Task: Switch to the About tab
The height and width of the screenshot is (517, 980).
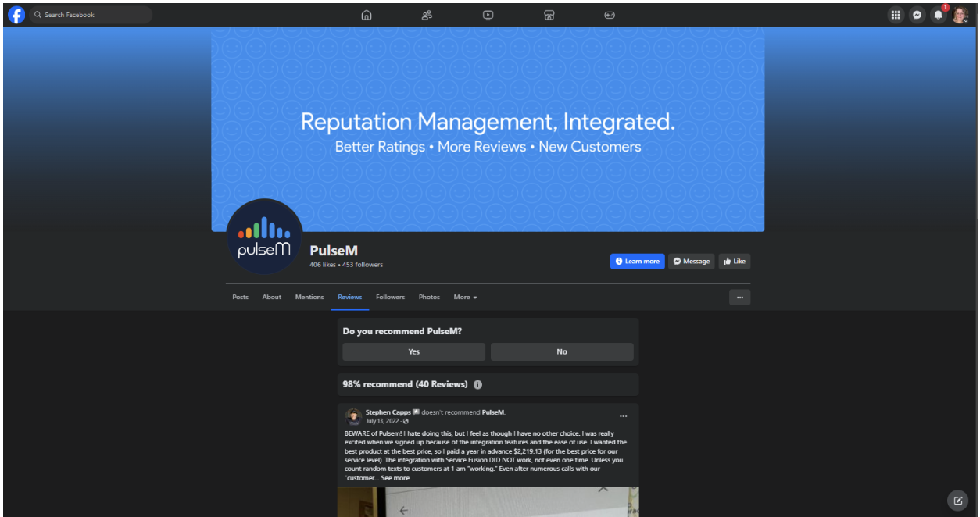Action: (x=271, y=297)
